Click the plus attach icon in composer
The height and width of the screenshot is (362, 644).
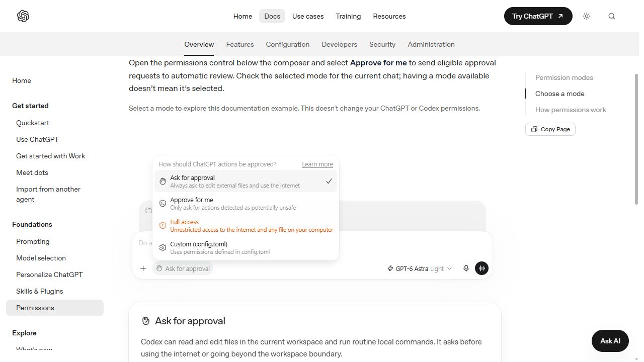click(x=143, y=268)
